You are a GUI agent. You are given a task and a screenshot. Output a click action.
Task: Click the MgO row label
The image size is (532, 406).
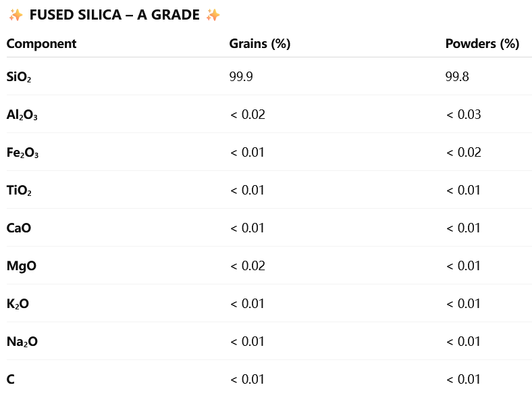point(22,265)
